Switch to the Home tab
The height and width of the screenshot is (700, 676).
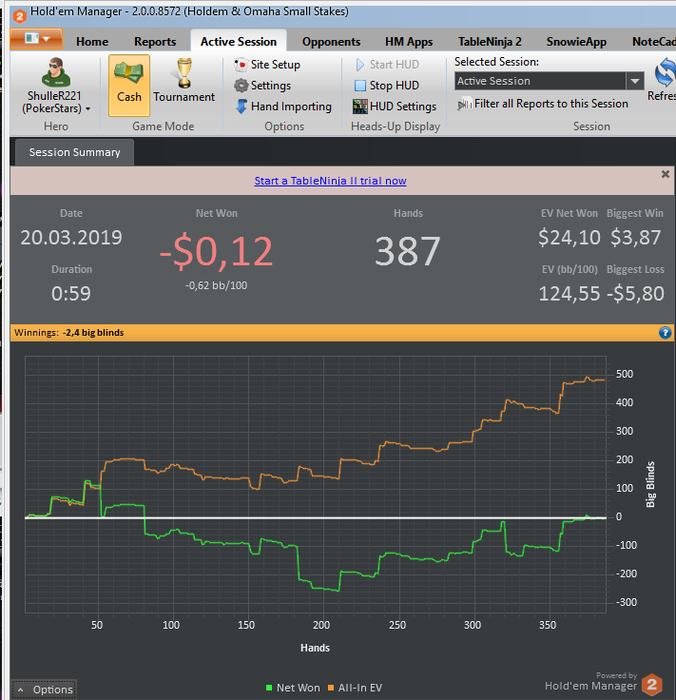click(92, 42)
